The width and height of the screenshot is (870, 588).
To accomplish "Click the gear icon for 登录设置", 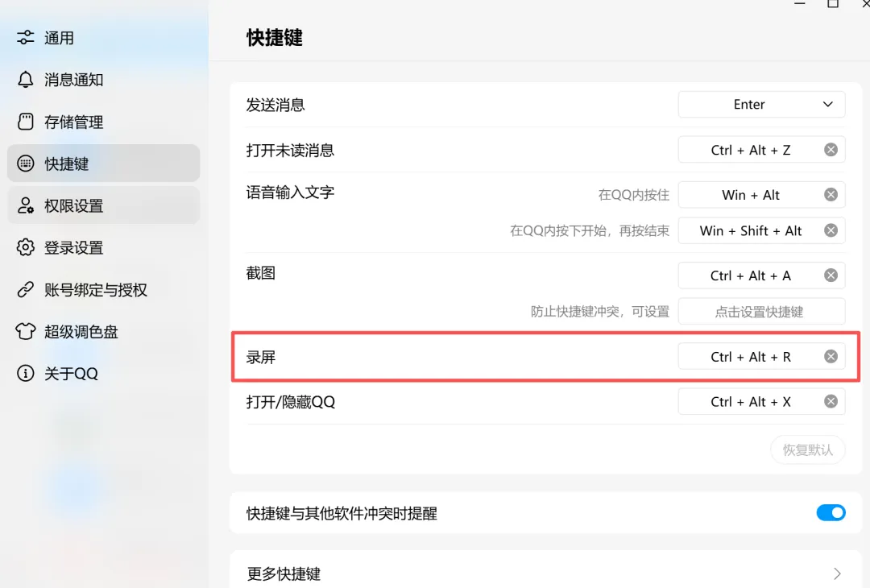I will tap(26, 247).
